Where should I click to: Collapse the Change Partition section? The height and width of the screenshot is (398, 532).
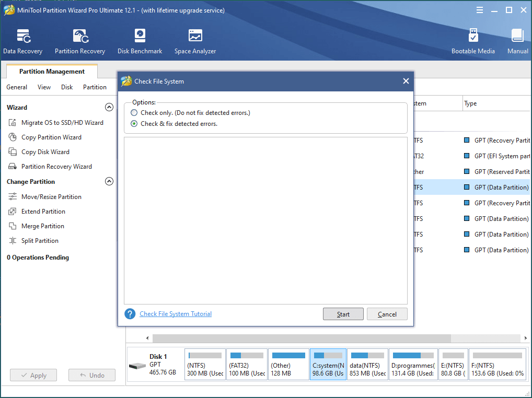point(109,182)
